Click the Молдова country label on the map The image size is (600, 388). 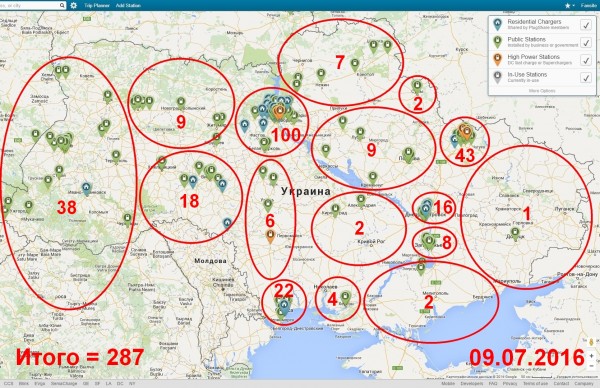[210, 261]
